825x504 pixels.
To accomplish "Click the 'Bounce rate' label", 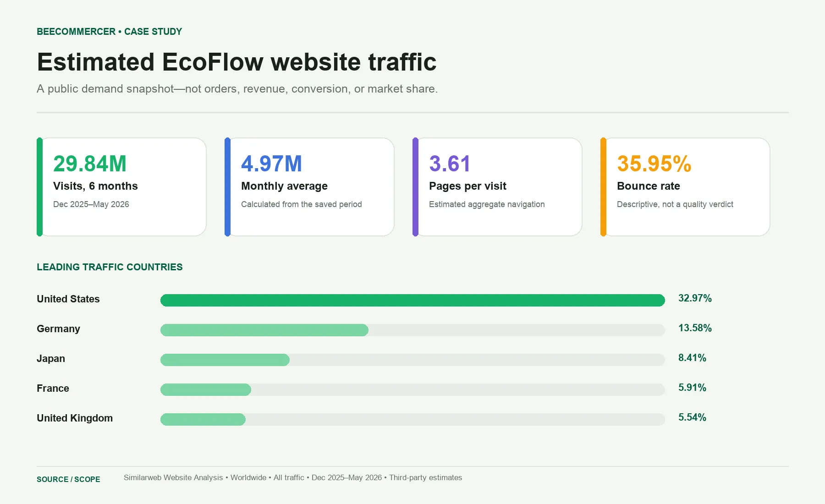I will [648, 186].
